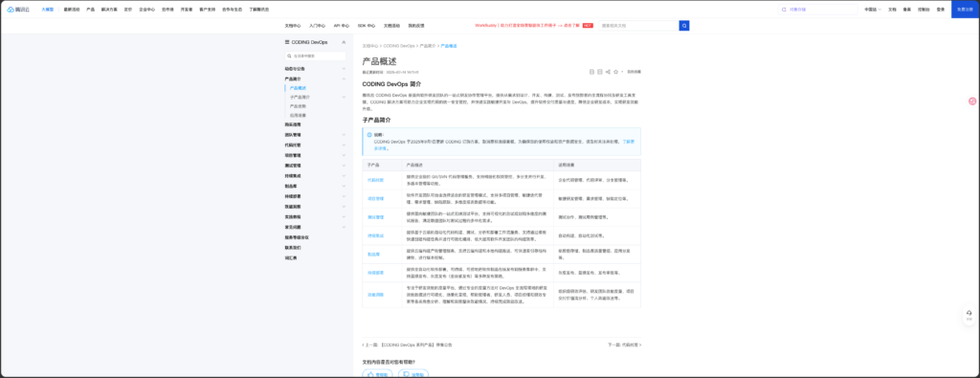Click the thumbs-down 没帮助 button
980x378 pixels.
click(x=413, y=374)
